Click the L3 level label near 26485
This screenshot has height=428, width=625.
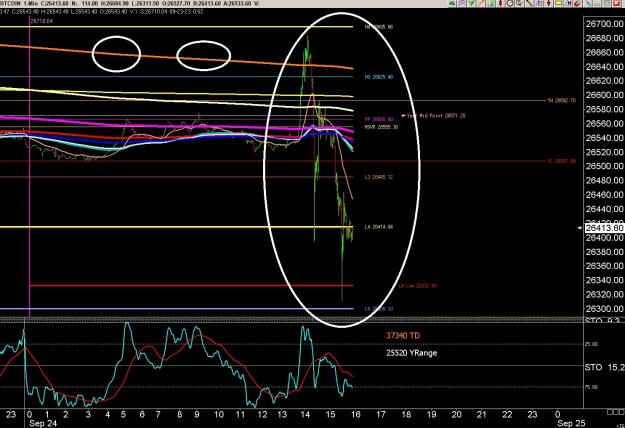coord(379,177)
